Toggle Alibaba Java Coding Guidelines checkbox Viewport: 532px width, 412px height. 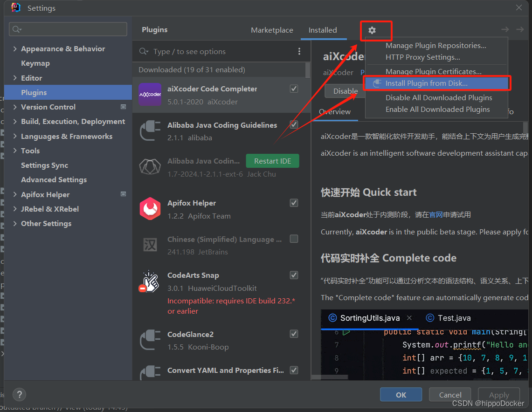tap(294, 124)
